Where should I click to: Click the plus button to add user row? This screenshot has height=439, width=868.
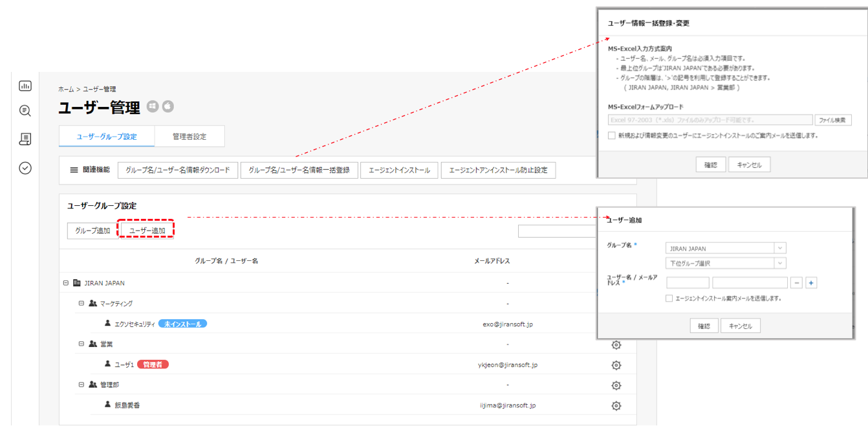(811, 283)
